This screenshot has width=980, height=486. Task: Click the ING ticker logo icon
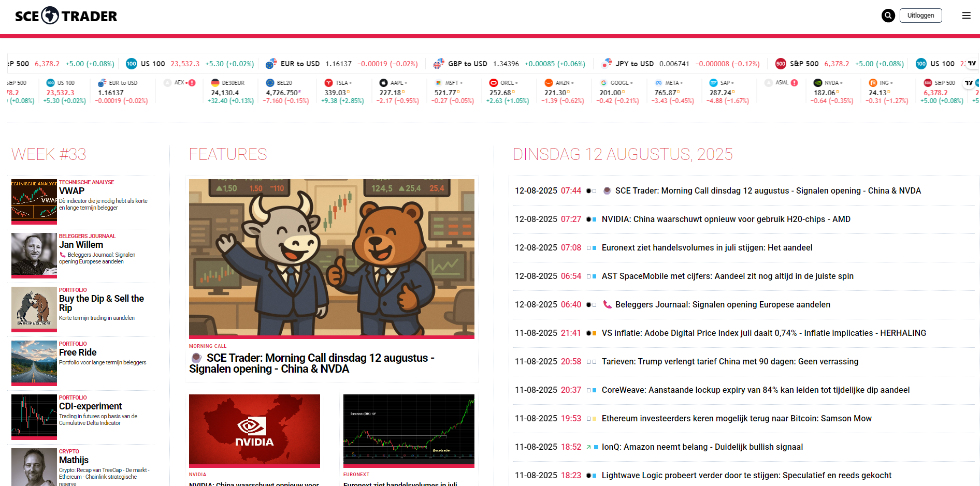pos(873,83)
